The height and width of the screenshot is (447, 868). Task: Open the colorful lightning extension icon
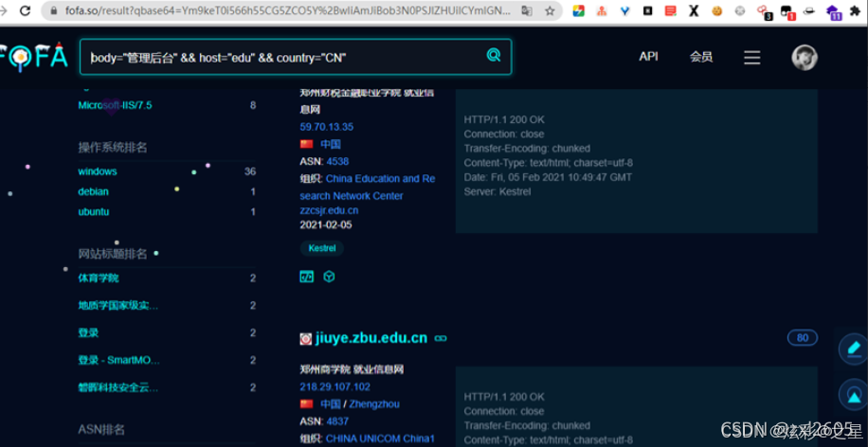click(x=578, y=10)
